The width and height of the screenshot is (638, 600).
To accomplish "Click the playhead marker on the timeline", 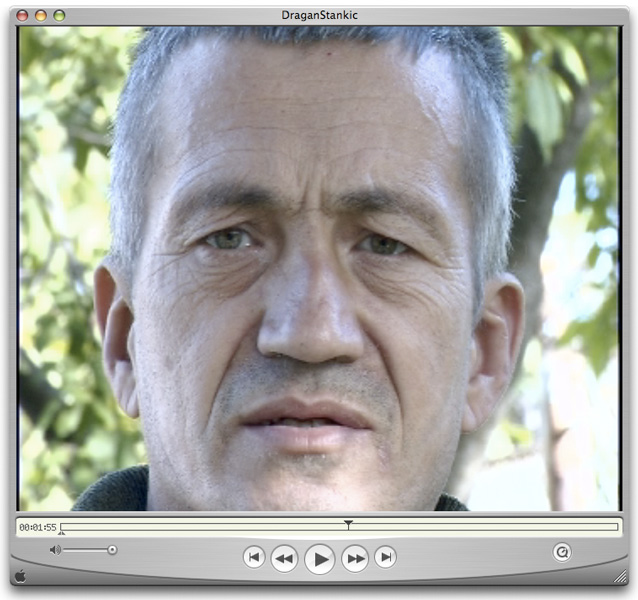I will click(x=348, y=524).
